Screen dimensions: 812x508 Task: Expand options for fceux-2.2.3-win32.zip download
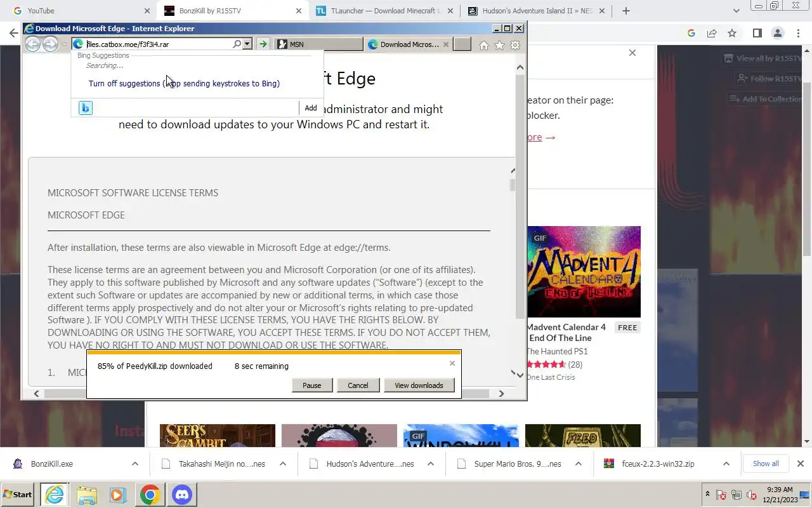(x=726, y=464)
